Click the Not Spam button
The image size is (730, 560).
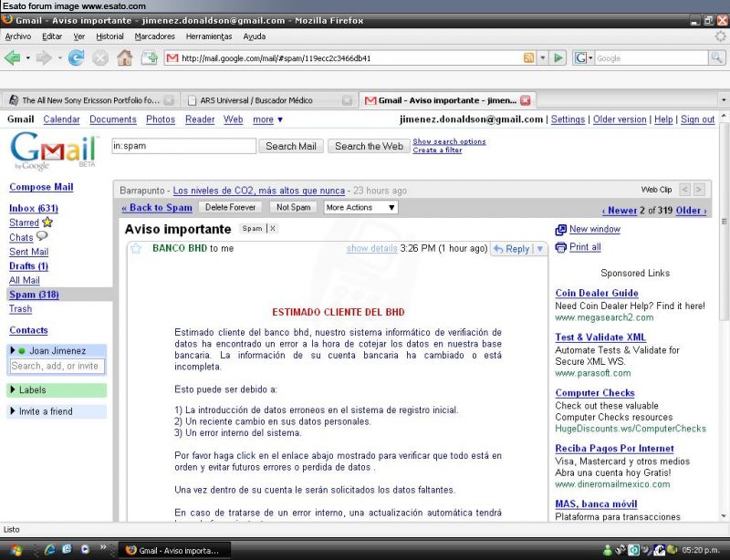[293, 208]
